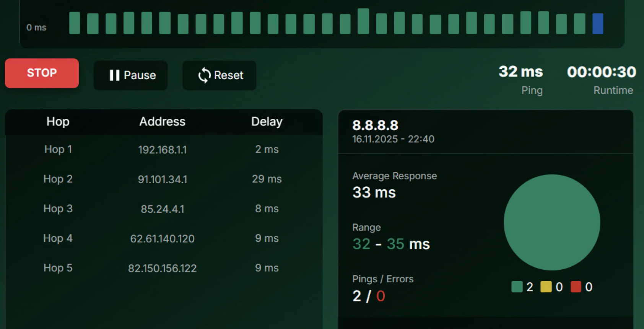Reset the ping statistics
Screen dimensions: 644x329
[220, 75]
